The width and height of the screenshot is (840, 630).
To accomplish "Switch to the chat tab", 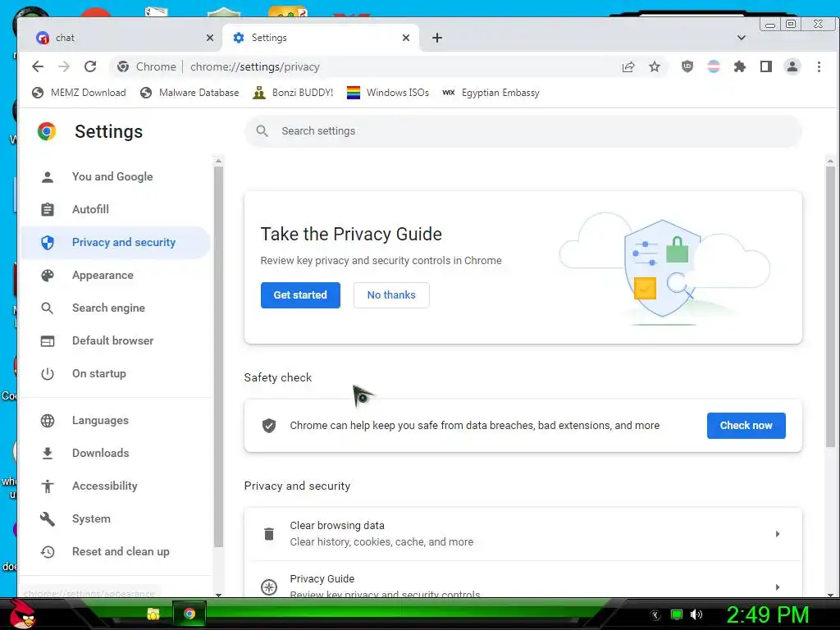I will 121,38.
